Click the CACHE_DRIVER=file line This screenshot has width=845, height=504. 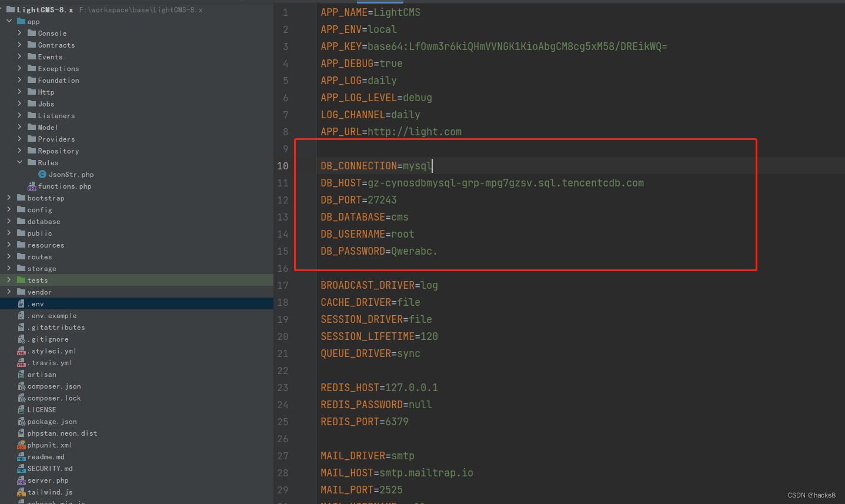370,302
